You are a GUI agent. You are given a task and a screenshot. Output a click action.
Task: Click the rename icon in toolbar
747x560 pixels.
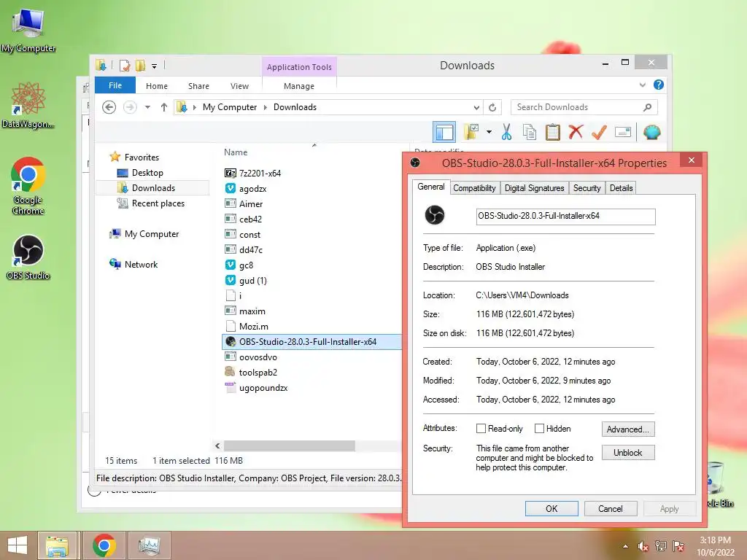click(x=623, y=132)
